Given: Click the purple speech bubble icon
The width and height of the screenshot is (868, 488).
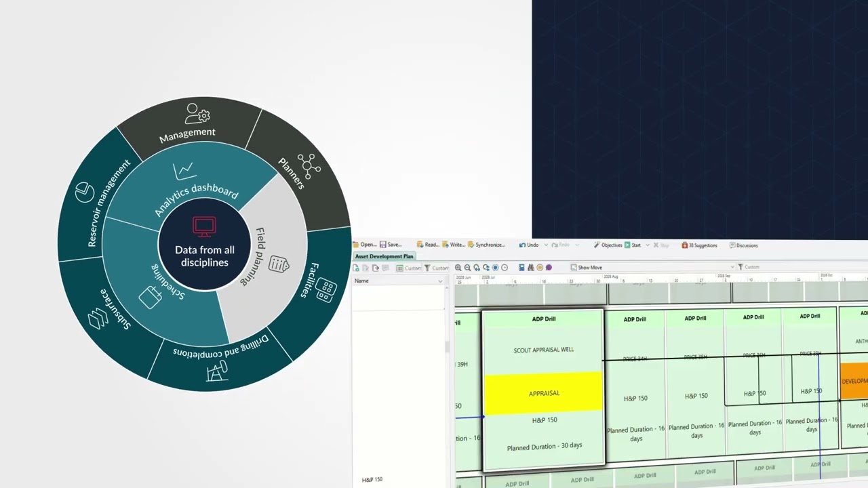Looking at the screenshot, I should (x=549, y=268).
